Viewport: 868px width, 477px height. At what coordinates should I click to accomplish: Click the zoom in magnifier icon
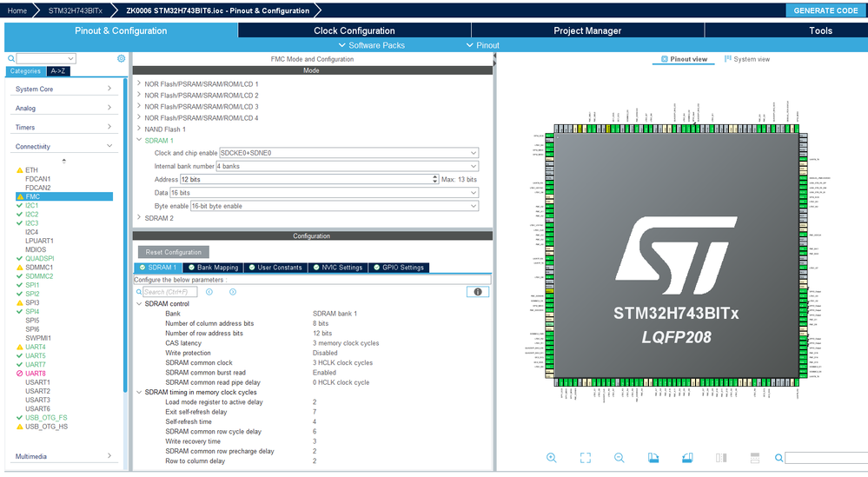(x=551, y=458)
